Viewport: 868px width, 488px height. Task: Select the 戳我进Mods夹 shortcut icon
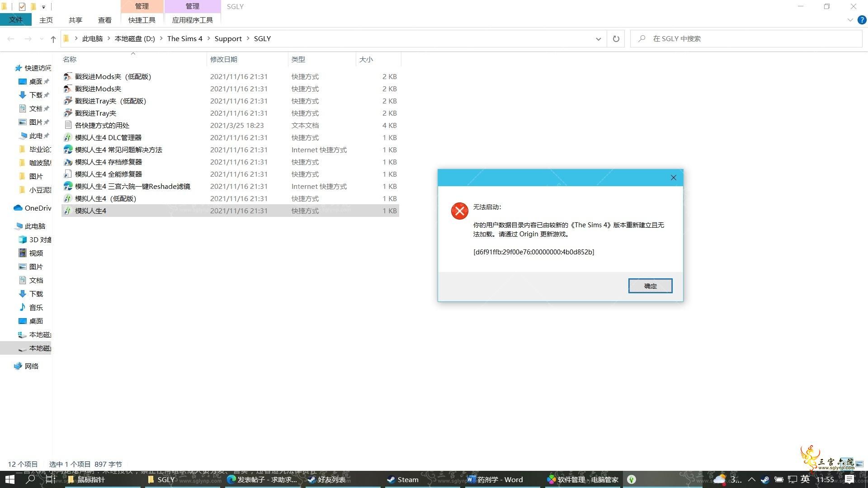[68, 89]
